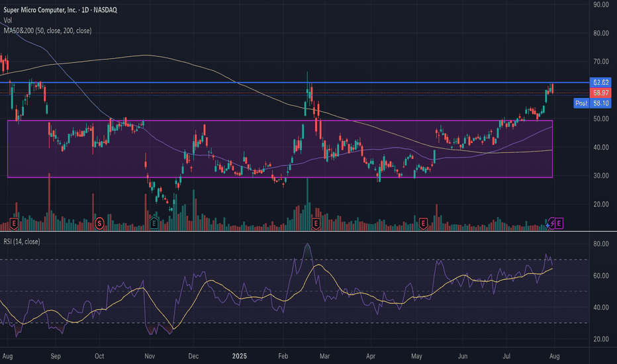Select the RSI (14, close) legend
Screen dimensions: 617x364
click(x=22, y=242)
